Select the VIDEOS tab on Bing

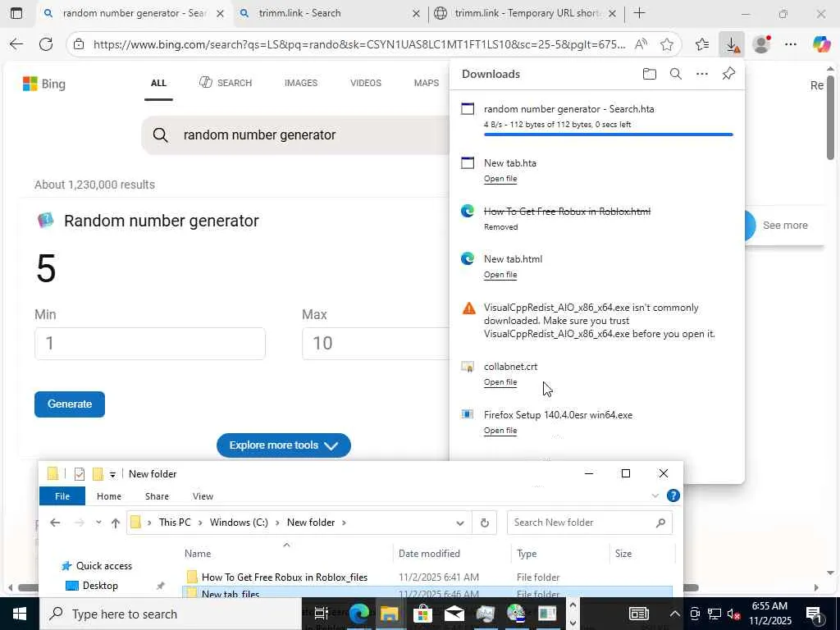(x=365, y=83)
